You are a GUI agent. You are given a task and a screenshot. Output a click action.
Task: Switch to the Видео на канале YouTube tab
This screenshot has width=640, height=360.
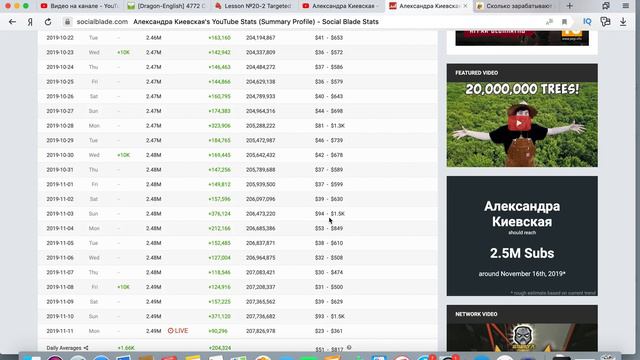click(x=79, y=6)
